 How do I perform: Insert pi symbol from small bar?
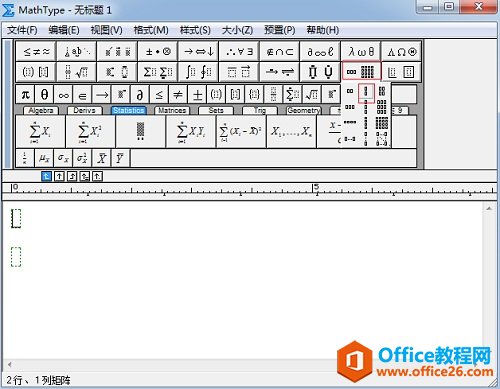25,95
